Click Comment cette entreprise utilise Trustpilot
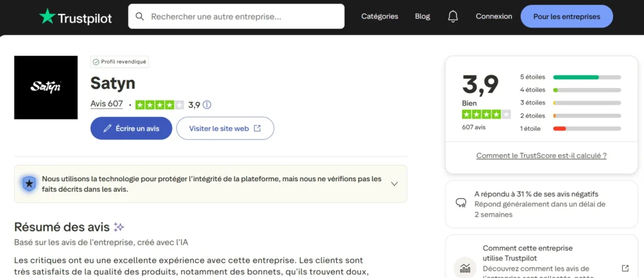The height and width of the screenshot is (278, 644). (528, 253)
